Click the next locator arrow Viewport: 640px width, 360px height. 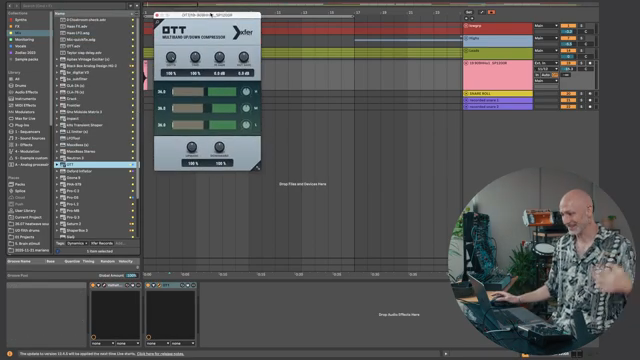click(472, 18)
